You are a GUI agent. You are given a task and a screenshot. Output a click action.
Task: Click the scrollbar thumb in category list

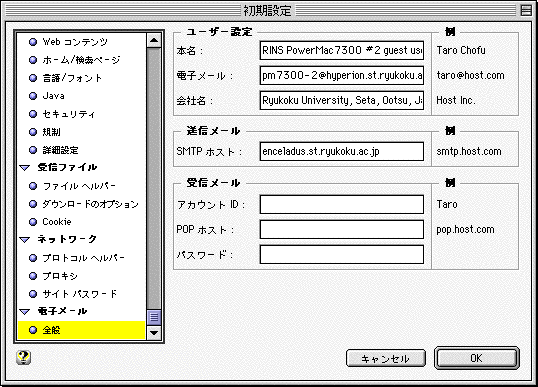pyautogui.click(x=154, y=317)
